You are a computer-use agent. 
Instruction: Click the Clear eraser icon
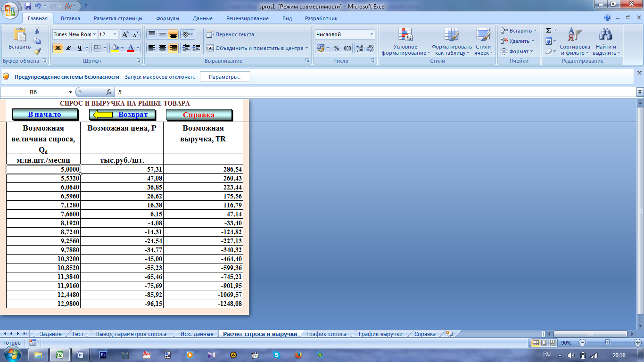tap(548, 51)
